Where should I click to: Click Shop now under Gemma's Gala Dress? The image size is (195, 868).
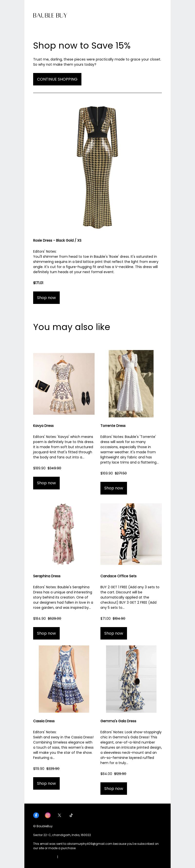tap(114, 788)
